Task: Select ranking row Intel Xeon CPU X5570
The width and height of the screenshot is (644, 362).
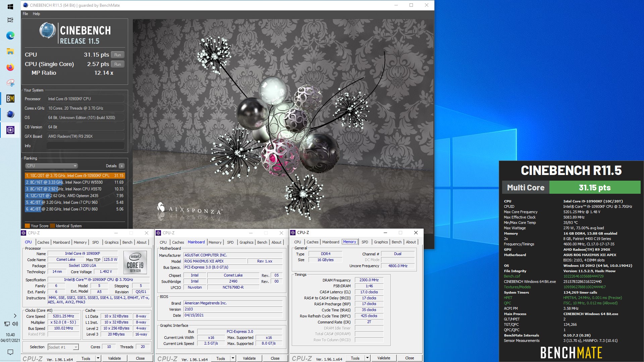Action: click(75, 189)
